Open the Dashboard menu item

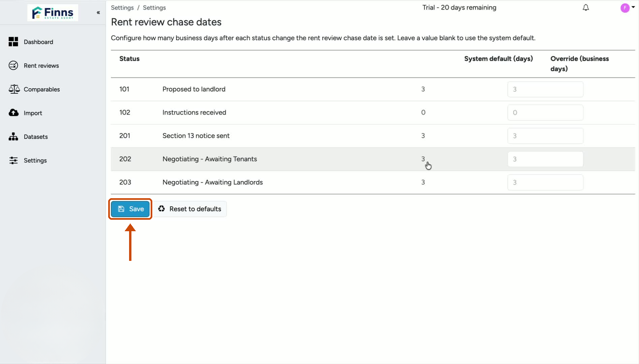38,42
